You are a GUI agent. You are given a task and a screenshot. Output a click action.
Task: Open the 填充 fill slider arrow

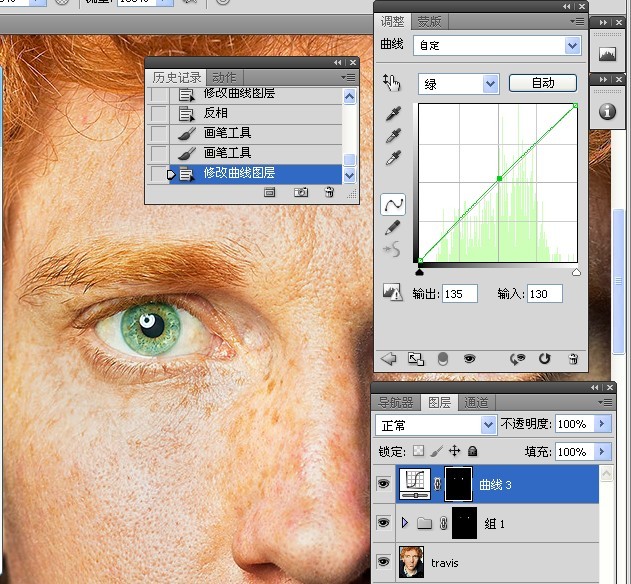pos(602,452)
